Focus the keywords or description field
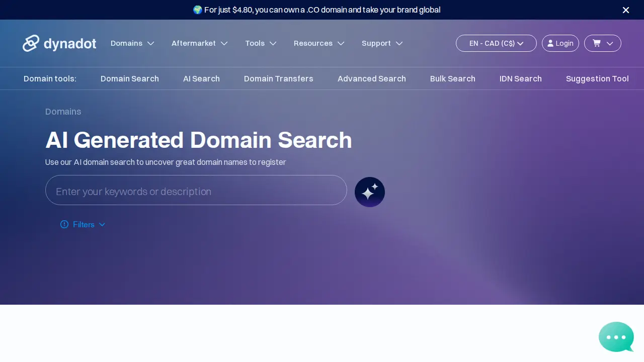The width and height of the screenshot is (644, 362). coord(196,190)
